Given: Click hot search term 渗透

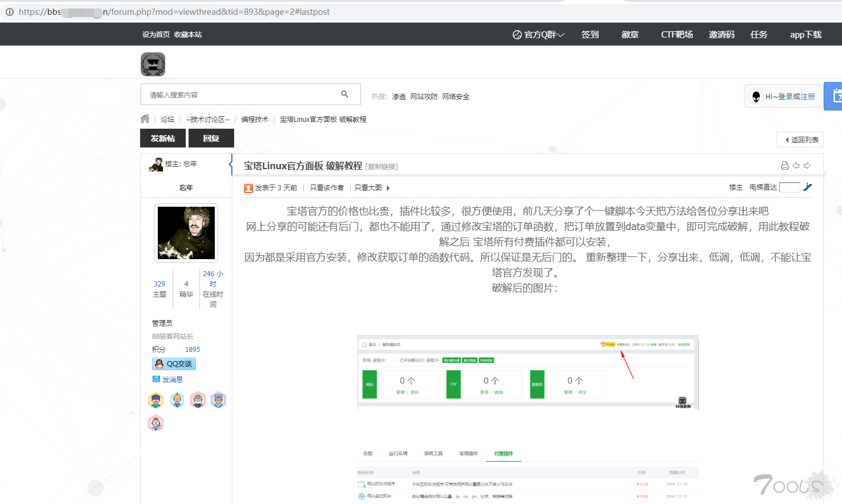Looking at the screenshot, I should [399, 97].
